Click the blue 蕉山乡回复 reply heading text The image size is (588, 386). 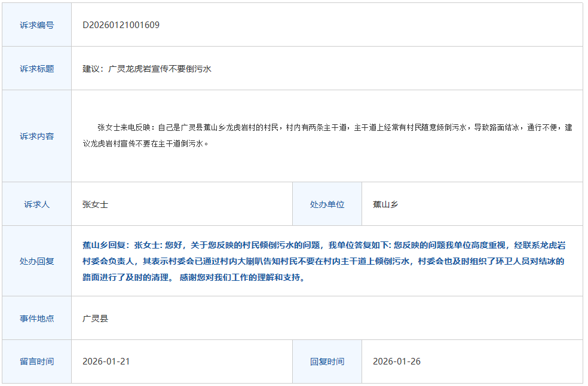pyautogui.click(x=106, y=245)
